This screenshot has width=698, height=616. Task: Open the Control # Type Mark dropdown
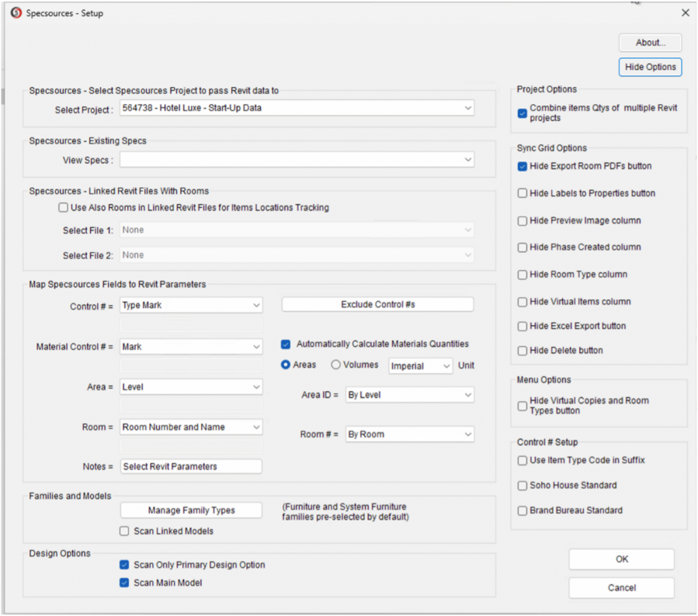191,305
